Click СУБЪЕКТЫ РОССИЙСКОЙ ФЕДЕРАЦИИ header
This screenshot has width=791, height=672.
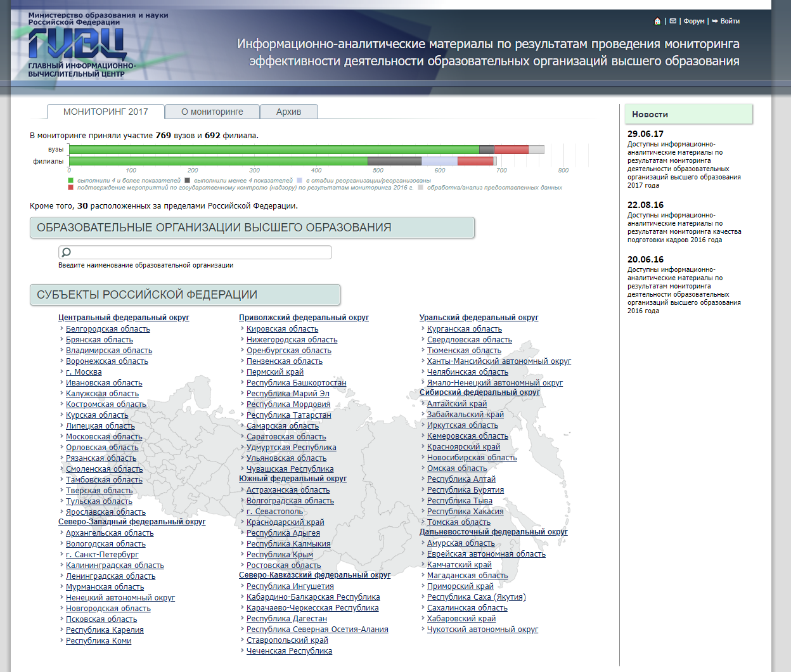(x=185, y=295)
